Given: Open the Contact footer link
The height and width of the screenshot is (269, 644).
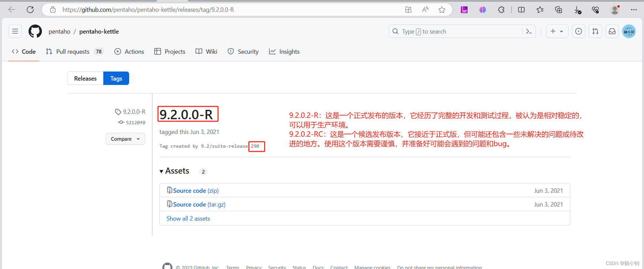Looking at the screenshot, I should coord(339,267).
